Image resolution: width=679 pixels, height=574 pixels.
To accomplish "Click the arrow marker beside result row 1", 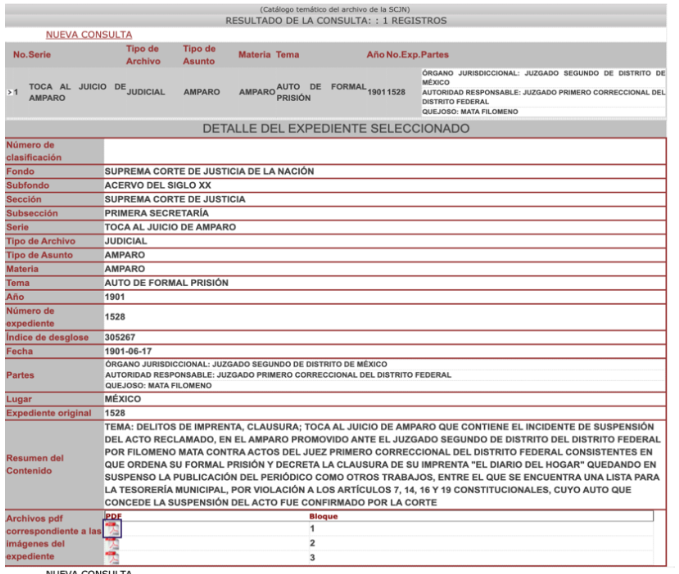I will (12, 92).
